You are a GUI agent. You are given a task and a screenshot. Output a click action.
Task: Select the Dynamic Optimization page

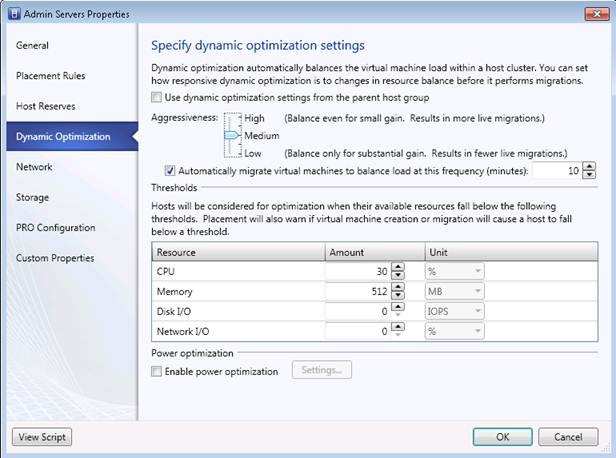click(72, 136)
